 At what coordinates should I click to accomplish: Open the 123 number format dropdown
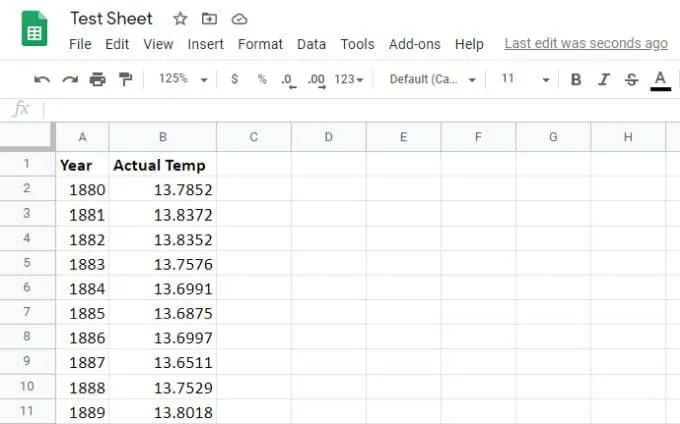349,79
